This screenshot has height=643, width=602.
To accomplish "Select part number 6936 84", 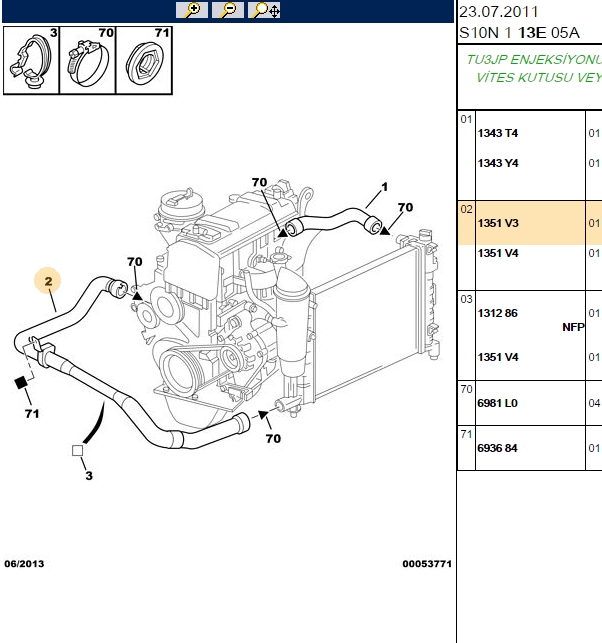I will [x=497, y=448].
